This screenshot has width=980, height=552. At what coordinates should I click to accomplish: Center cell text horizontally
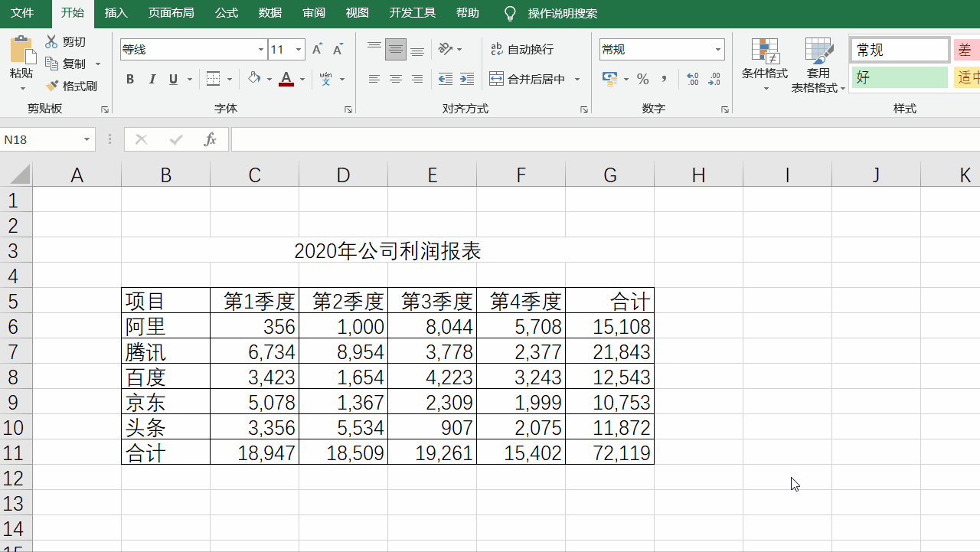(396, 79)
